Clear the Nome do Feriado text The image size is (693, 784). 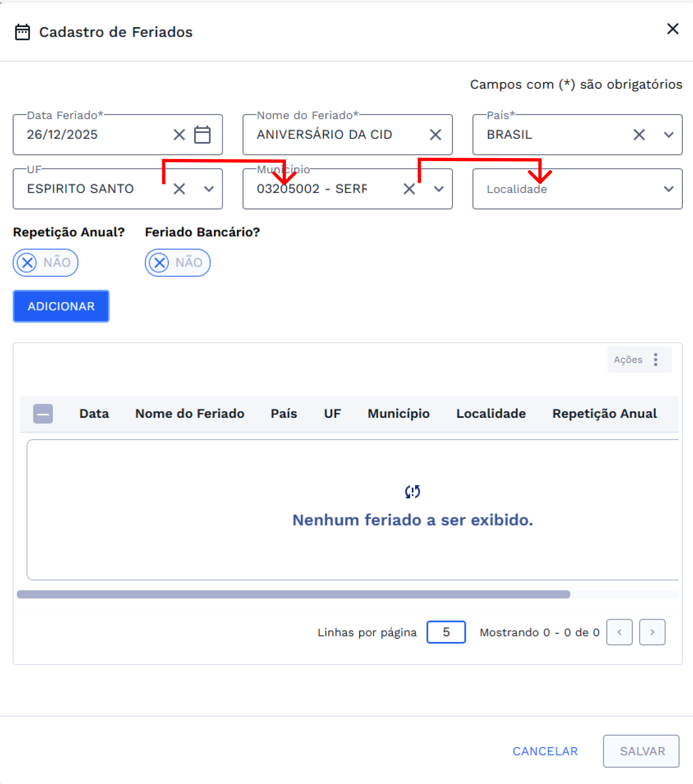click(x=435, y=135)
